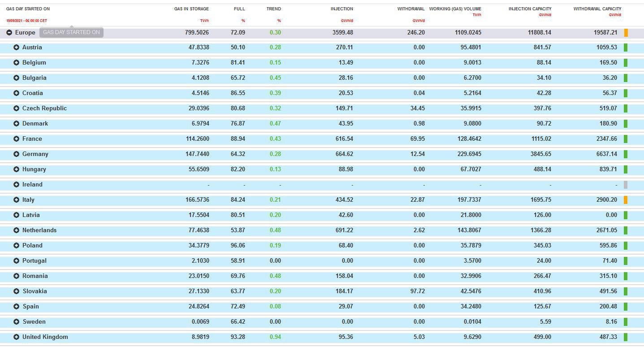The height and width of the screenshot is (347, 644).
Task: Click the orange status indicator for Italy
Action: [x=626, y=200]
